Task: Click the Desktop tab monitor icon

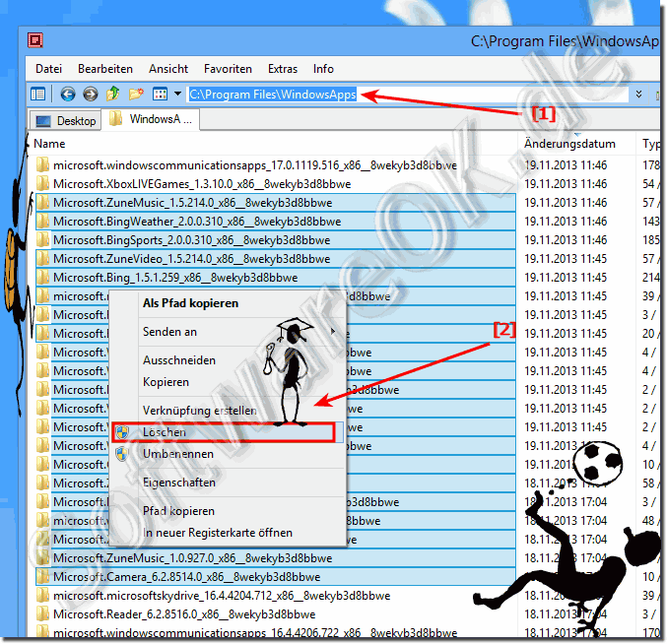Action: point(43,121)
